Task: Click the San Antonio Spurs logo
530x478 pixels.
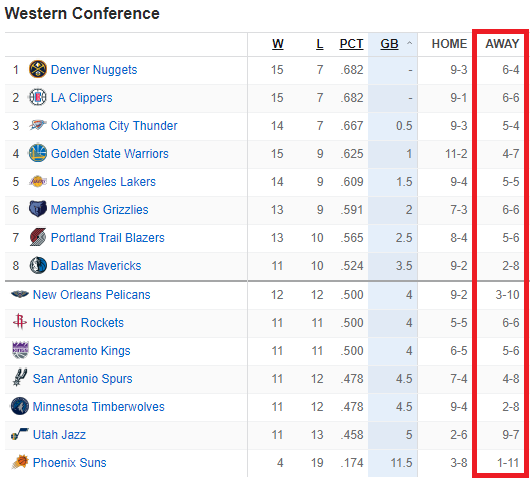Action: point(20,378)
